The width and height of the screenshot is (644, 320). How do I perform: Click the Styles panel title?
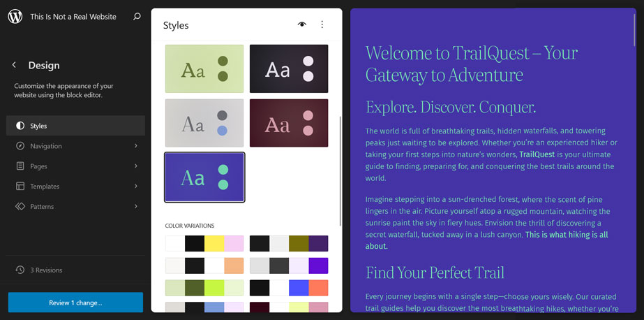tap(176, 25)
